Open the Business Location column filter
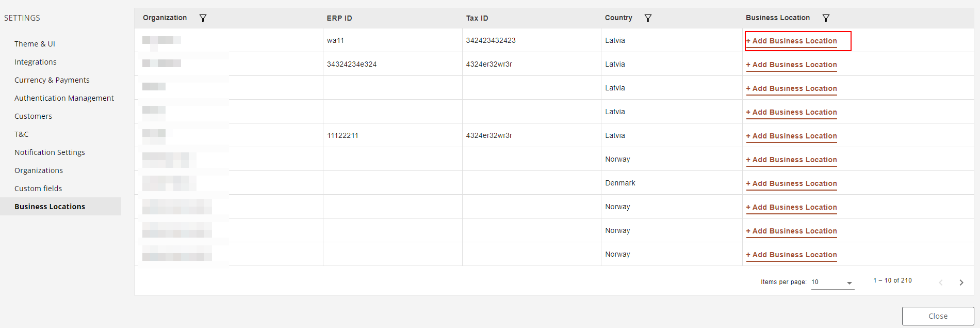 pyautogui.click(x=826, y=18)
